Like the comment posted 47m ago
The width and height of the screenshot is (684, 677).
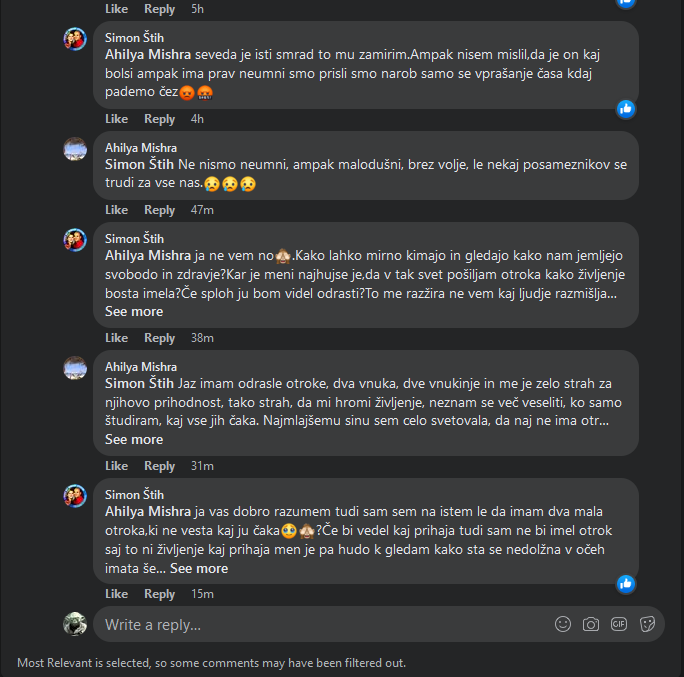(x=117, y=210)
